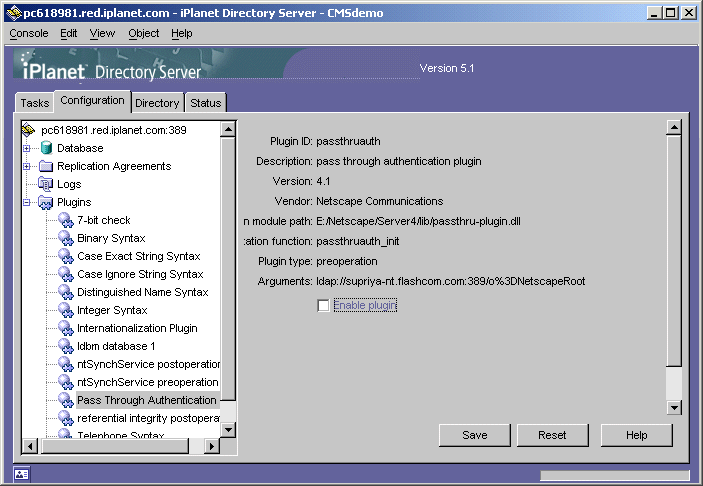
Task: Click the status bar card icon
Action: [x=22, y=474]
